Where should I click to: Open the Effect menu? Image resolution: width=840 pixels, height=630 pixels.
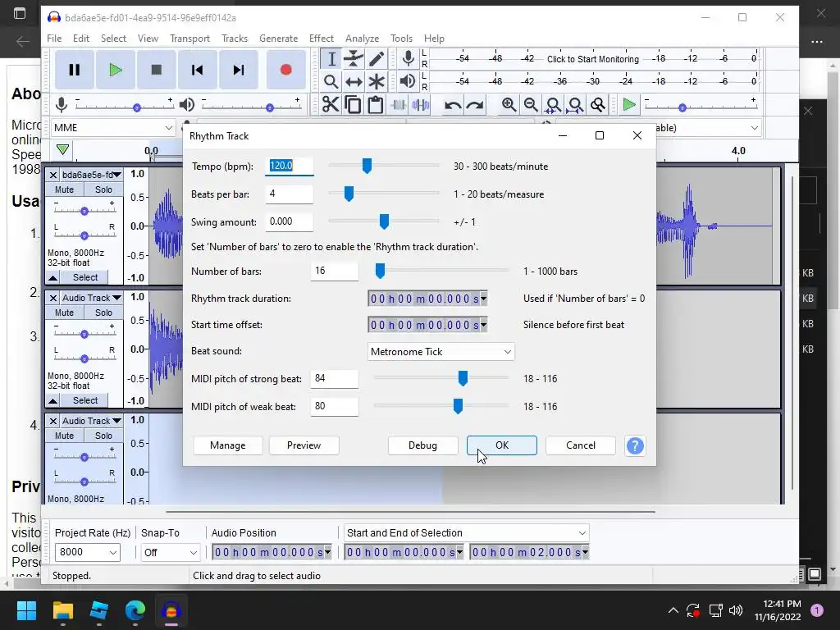[x=322, y=39]
